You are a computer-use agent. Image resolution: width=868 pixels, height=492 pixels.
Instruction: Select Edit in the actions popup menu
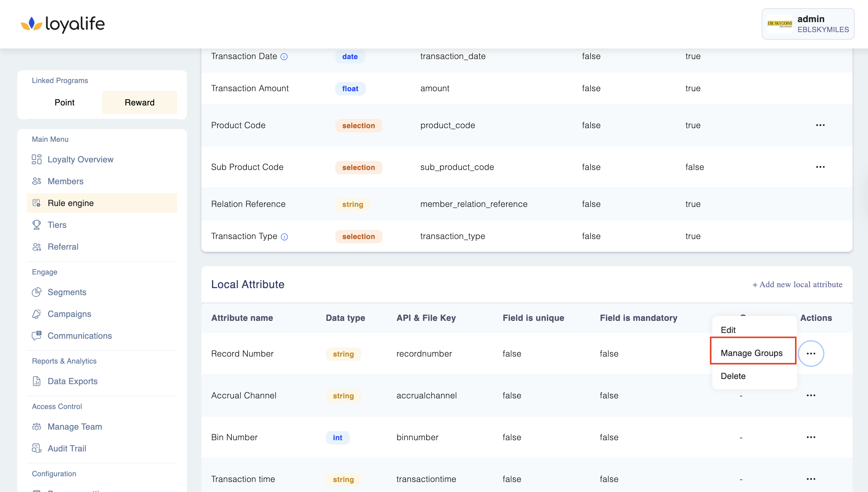tap(728, 330)
